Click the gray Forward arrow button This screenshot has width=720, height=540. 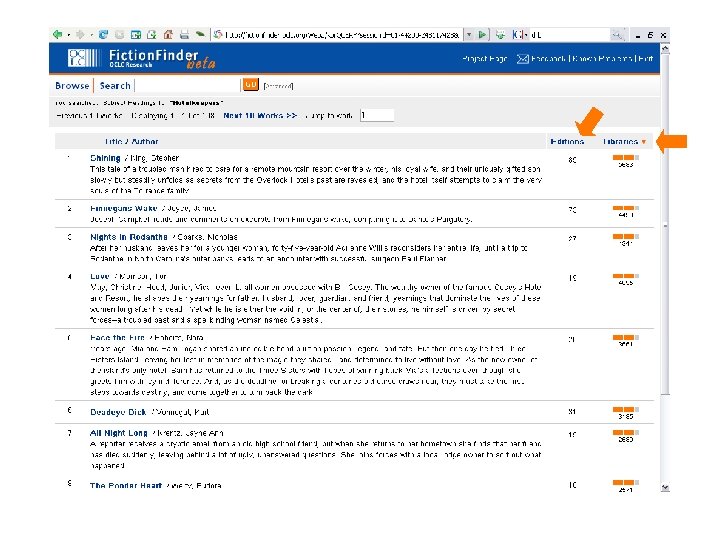[80, 34]
